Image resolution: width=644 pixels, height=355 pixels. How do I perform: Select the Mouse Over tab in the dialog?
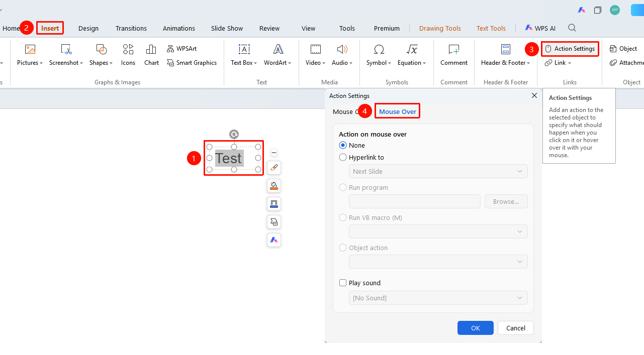[398, 111]
